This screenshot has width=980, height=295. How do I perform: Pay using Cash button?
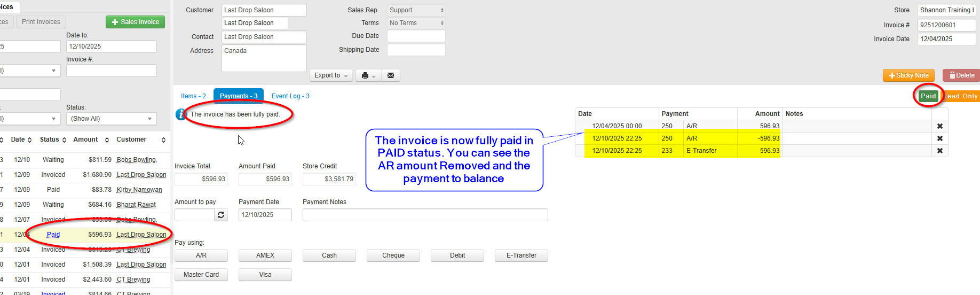click(329, 255)
